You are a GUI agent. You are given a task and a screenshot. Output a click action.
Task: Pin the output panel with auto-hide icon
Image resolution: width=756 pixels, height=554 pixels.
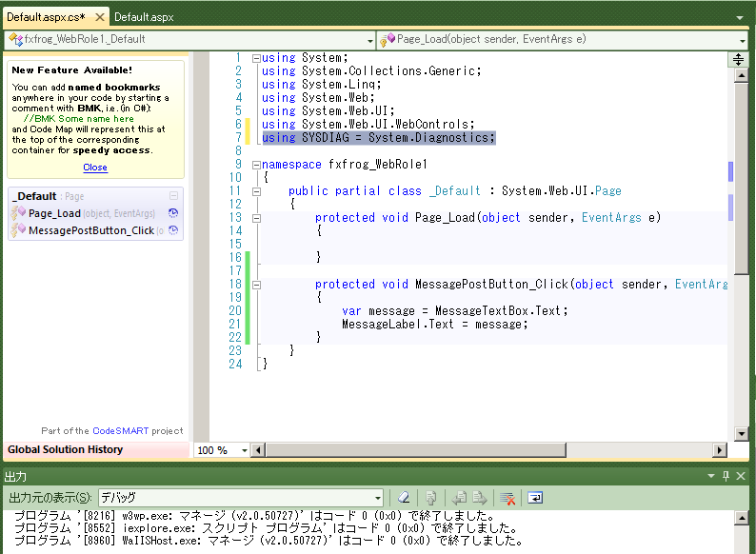click(x=726, y=476)
